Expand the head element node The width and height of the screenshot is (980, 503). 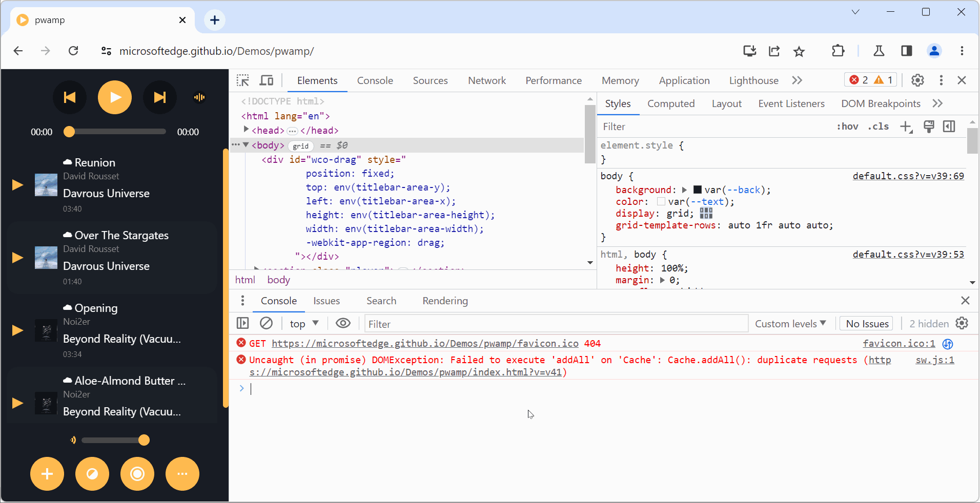(246, 130)
